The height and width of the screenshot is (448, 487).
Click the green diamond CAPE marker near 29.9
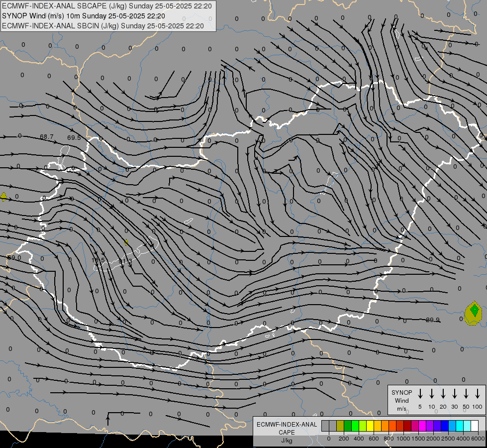pyautogui.click(x=474, y=310)
